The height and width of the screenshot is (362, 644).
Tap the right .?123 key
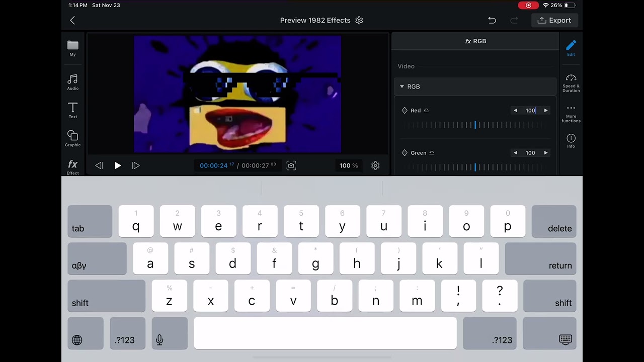coord(490,333)
